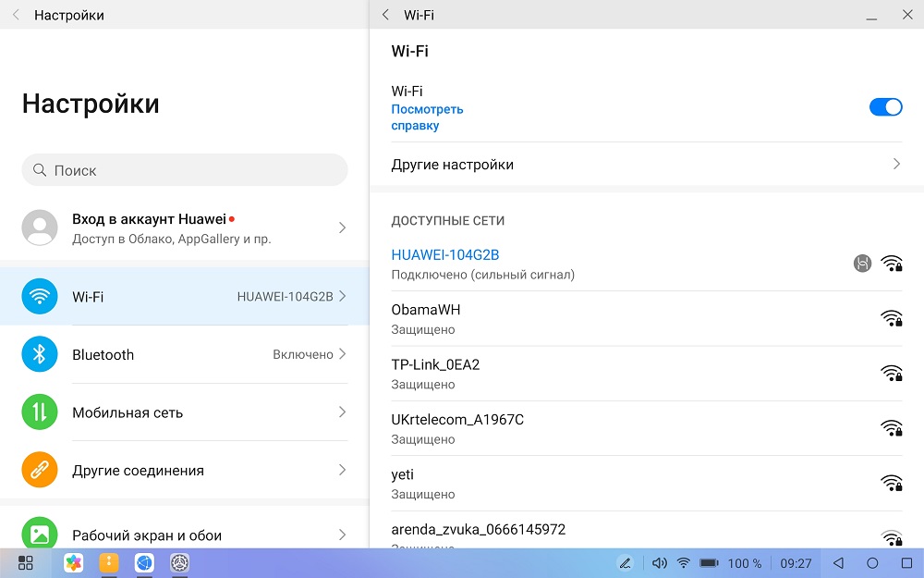Expand the 'Рабочий экран и обои' chevron
The width and height of the screenshot is (924, 578).
pos(342,535)
